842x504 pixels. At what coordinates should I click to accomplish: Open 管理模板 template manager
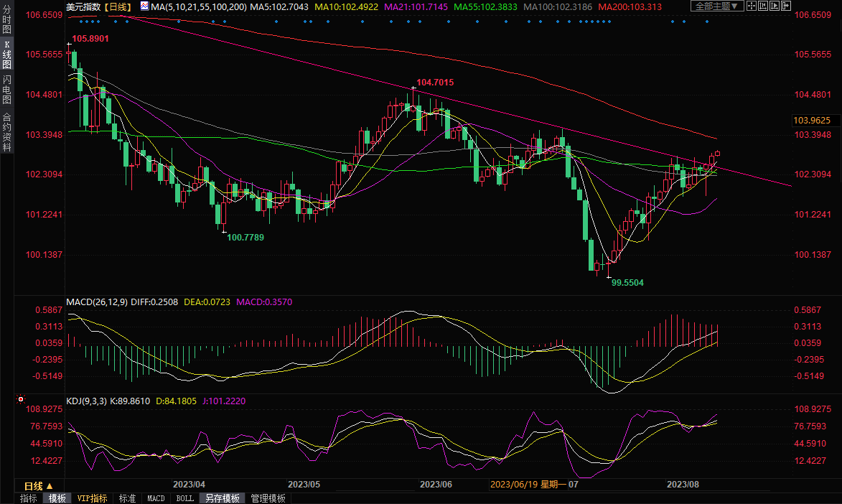[268, 498]
